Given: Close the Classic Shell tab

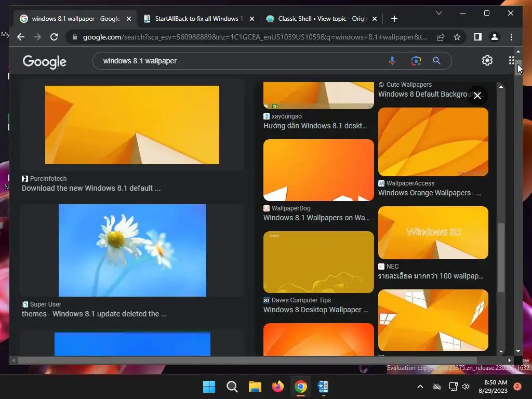Looking at the screenshot, I should 374,19.
